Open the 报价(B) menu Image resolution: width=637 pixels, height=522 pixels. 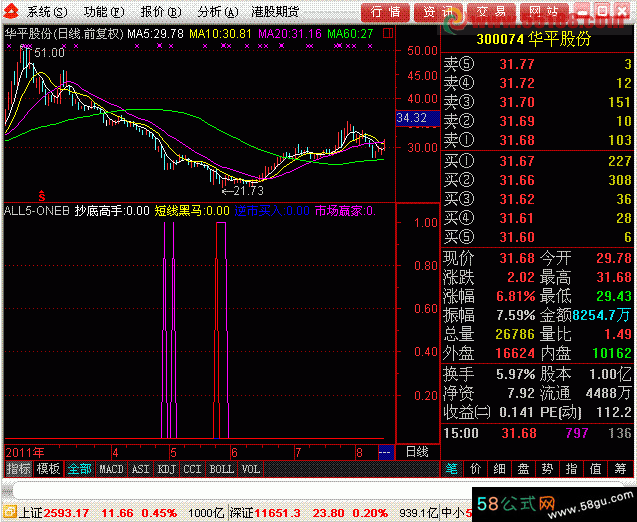click(x=161, y=12)
